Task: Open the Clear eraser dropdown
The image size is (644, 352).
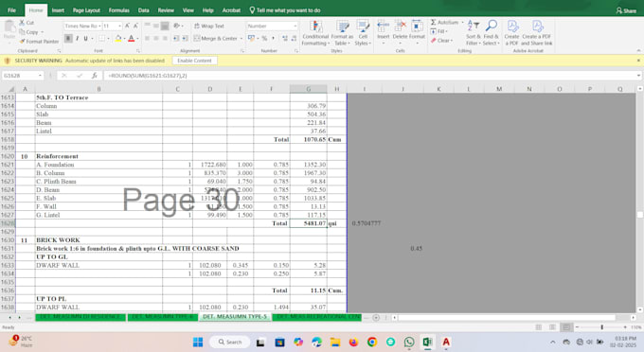Action: pyautogui.click(x=441, y=41)
